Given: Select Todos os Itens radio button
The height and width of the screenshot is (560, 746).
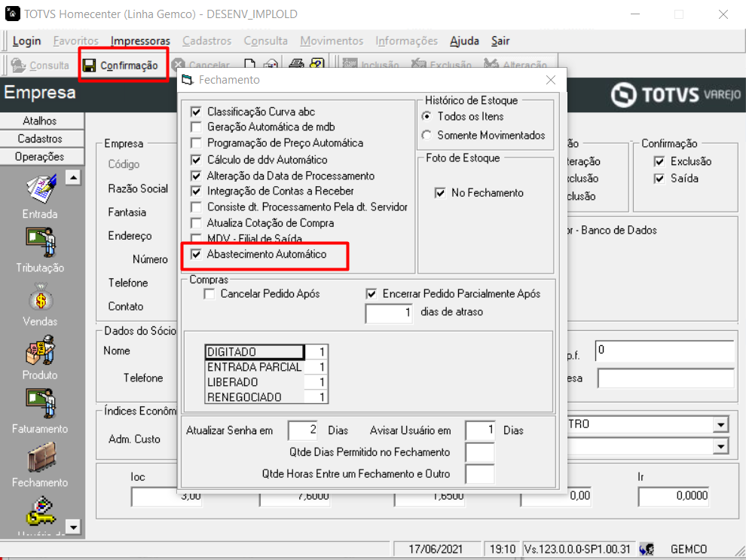Looking at the screenshot, I should point(427,116).
